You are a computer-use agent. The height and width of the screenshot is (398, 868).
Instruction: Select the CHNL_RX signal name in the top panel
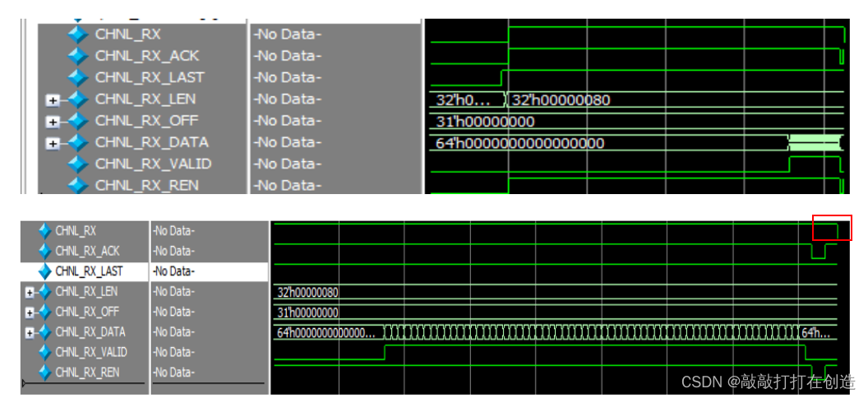click(x=128, y=35)
